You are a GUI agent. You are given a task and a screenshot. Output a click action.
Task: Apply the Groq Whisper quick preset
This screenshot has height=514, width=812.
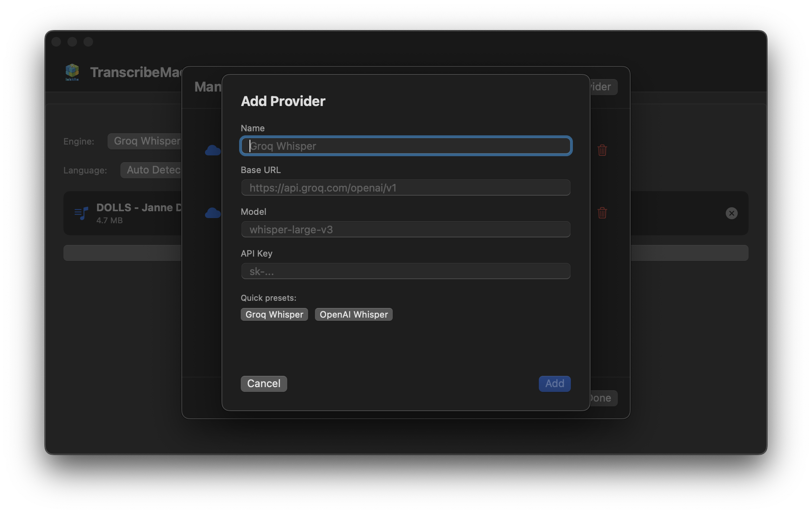click(274, 314)
